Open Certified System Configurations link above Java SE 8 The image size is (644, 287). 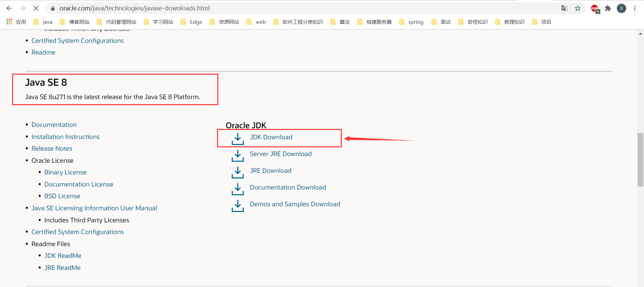click(x=77, y=41)
